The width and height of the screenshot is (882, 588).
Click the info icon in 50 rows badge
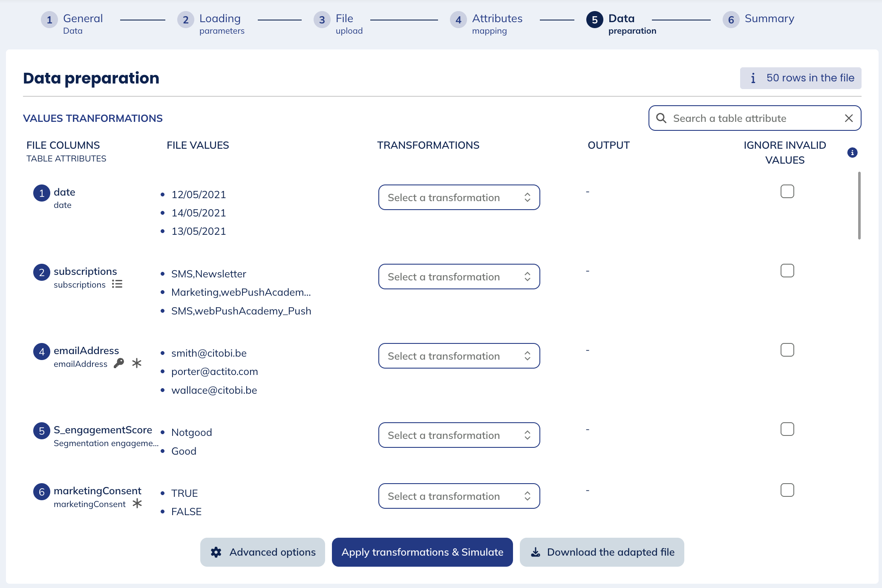tap(754, 78)
